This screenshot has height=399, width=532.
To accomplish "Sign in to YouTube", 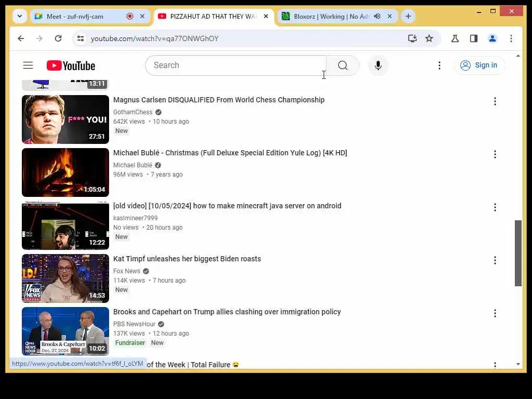I will point(478,65).
